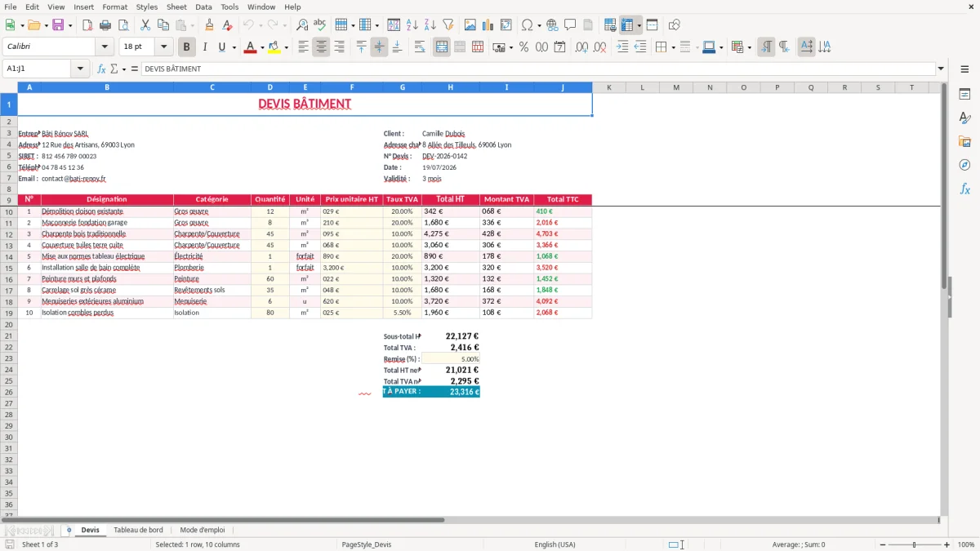Toggle Bold formatting
Viewport: 980px width, 551px height.
187,47
